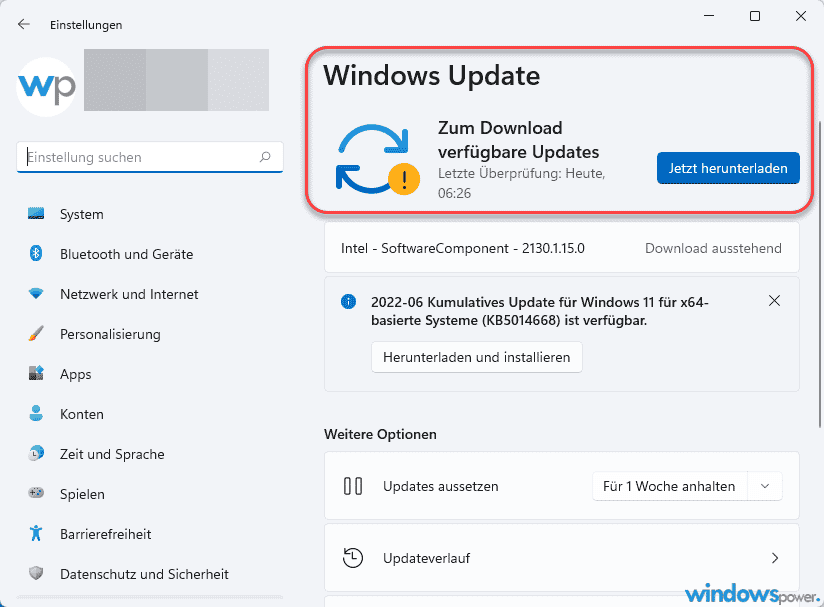Click Jetzt herunterladen button

728,168
